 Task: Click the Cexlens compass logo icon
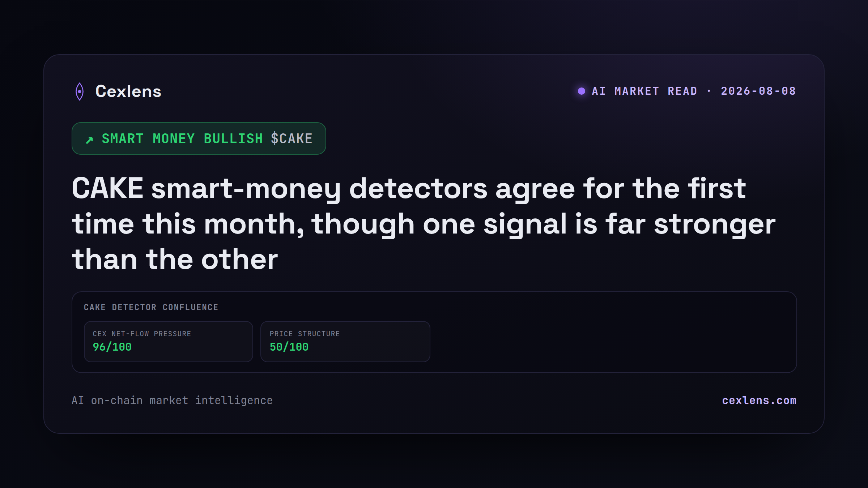click(x=80, y=91)
